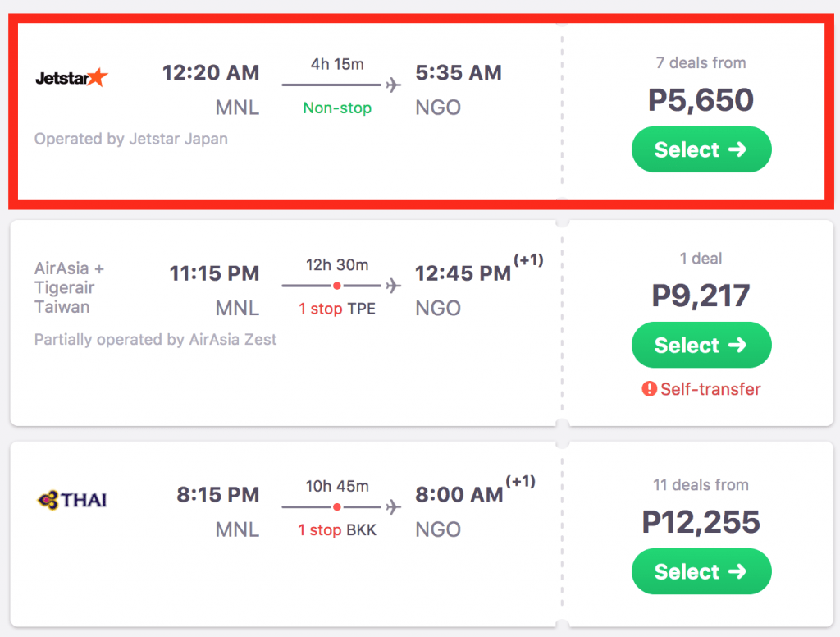The image size is (840, 637).
Task: Click the '1 stop BKK' label
Action: 336,530
